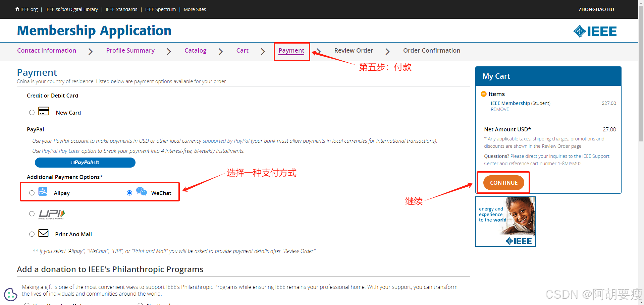Image resolution: width=644 pixels, height=305 pixels.
Task: Click the PayPal pay button
Action: (x=85, y=163)
